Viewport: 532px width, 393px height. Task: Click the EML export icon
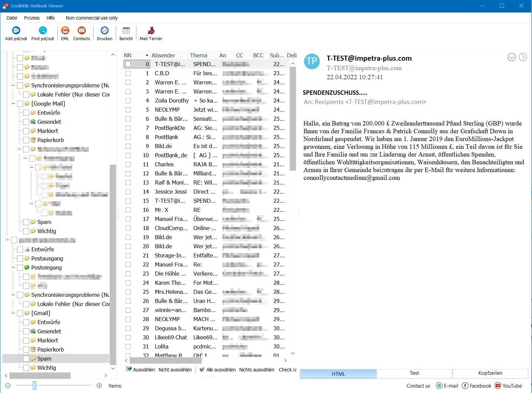pos(65,31)
